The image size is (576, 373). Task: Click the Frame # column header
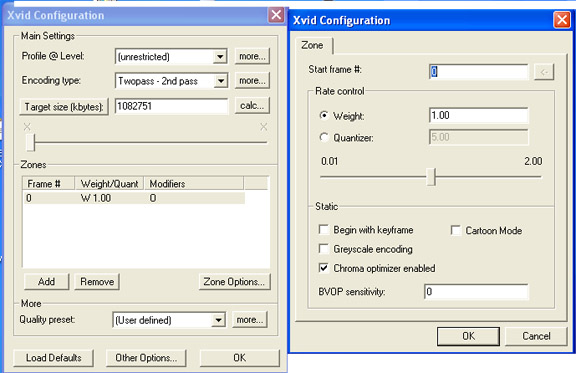pos(49,183)
